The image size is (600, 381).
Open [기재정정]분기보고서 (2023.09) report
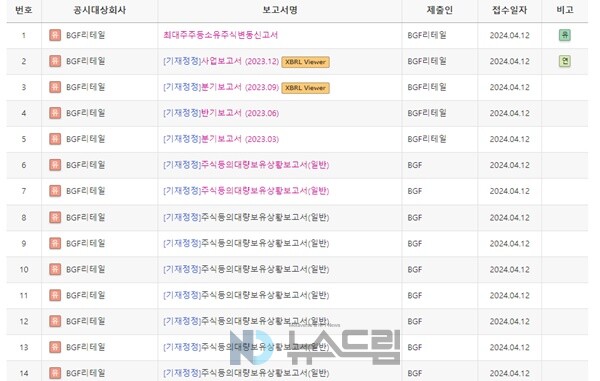(221, 87)
